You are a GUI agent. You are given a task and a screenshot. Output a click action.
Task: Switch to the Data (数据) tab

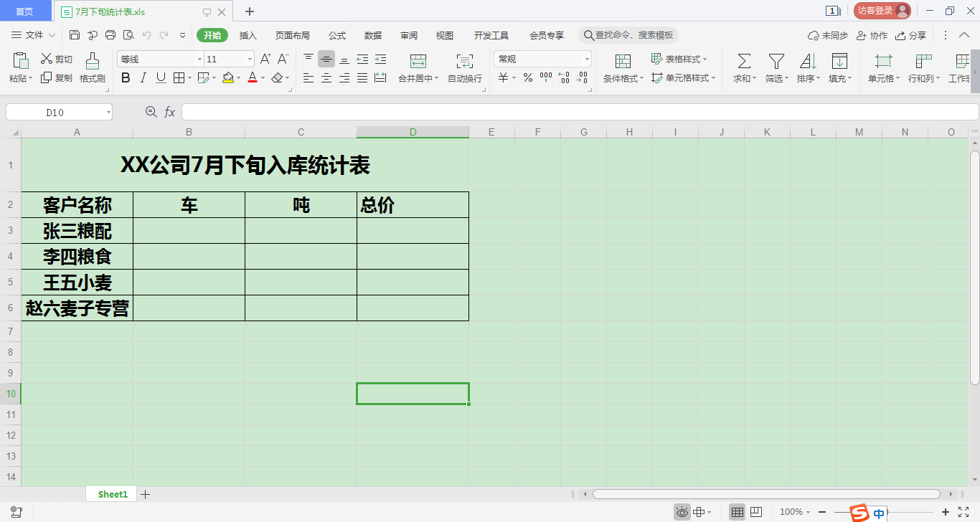373,35
